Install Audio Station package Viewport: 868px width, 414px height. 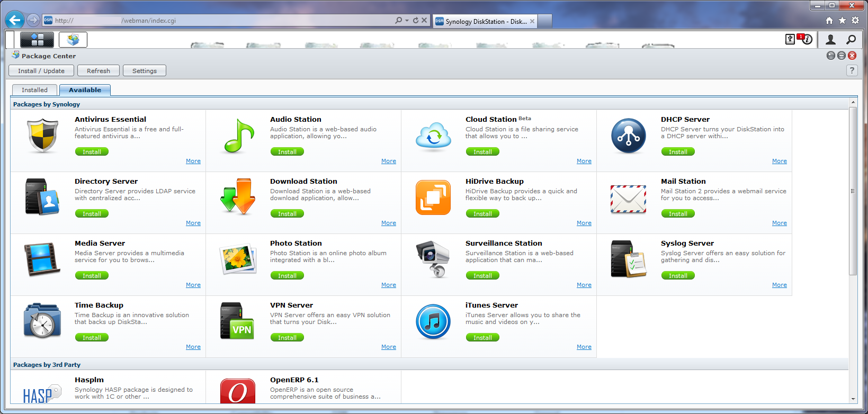287,152
